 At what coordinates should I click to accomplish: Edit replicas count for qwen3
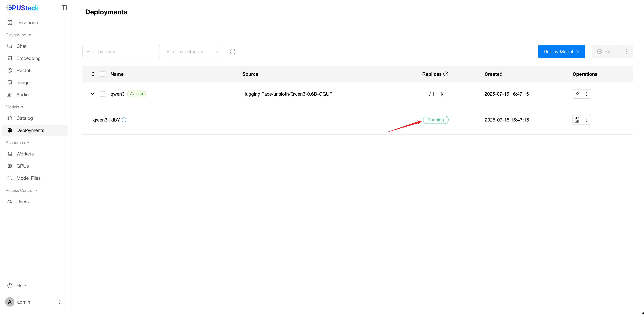(x=443, y=94)
